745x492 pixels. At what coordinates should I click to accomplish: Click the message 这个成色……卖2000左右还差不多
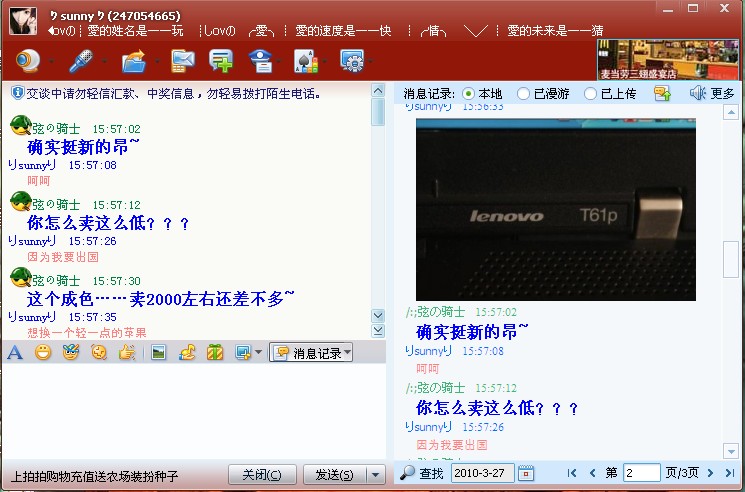tap(161, 299)
